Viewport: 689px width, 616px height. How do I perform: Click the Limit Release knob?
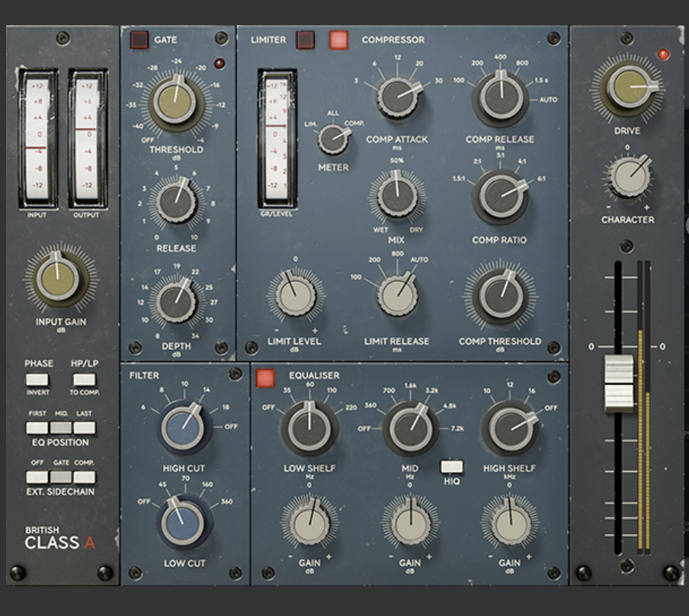click(397, 296)
